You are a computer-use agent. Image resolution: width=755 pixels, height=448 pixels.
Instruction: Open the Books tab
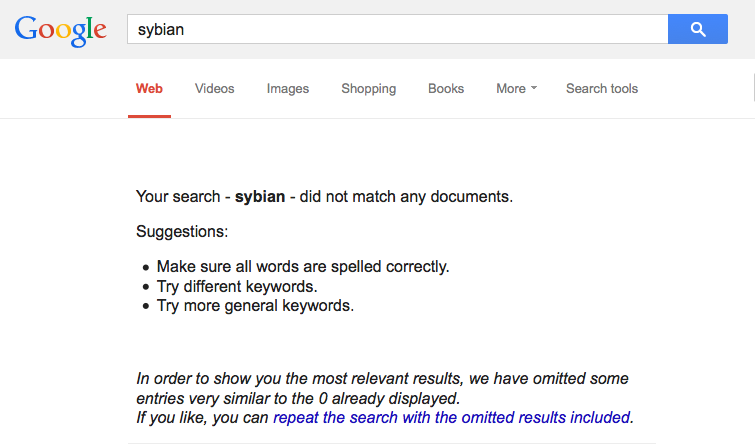click(x=446, y=89)
